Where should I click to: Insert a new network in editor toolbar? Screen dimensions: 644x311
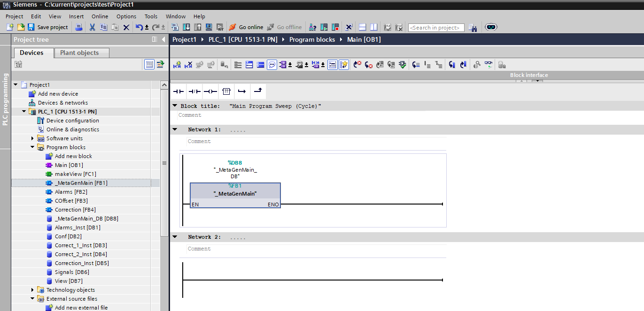click(x=177, y=65)
